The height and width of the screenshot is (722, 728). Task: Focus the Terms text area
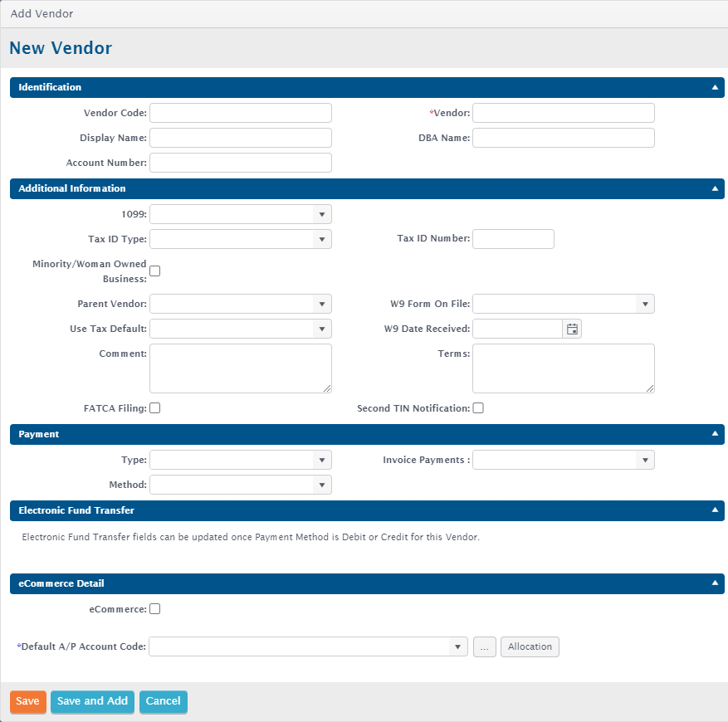click(564, 368)
